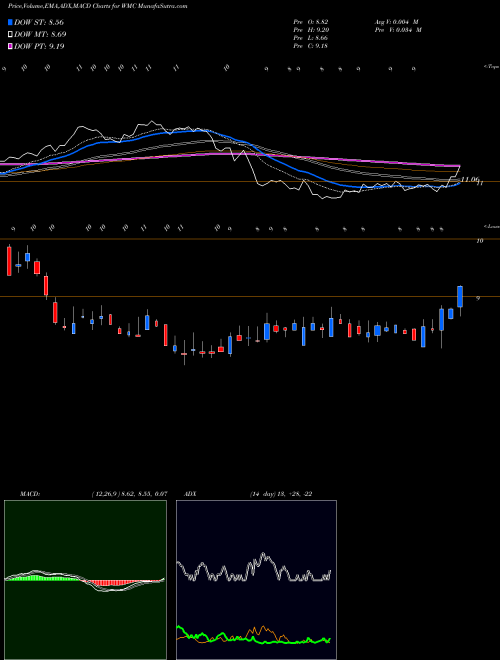Click the ADX panel title
The height and width of the screenshot is (660, 500).
click(x=190, y=494)
